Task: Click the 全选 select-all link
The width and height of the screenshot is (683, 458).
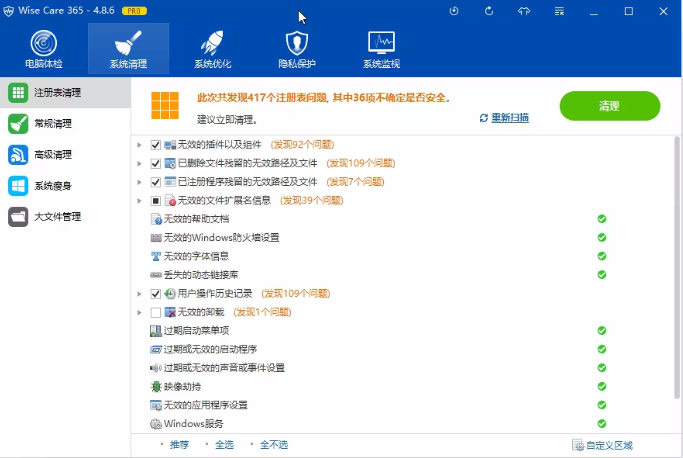Action: (x=224, y=444)
